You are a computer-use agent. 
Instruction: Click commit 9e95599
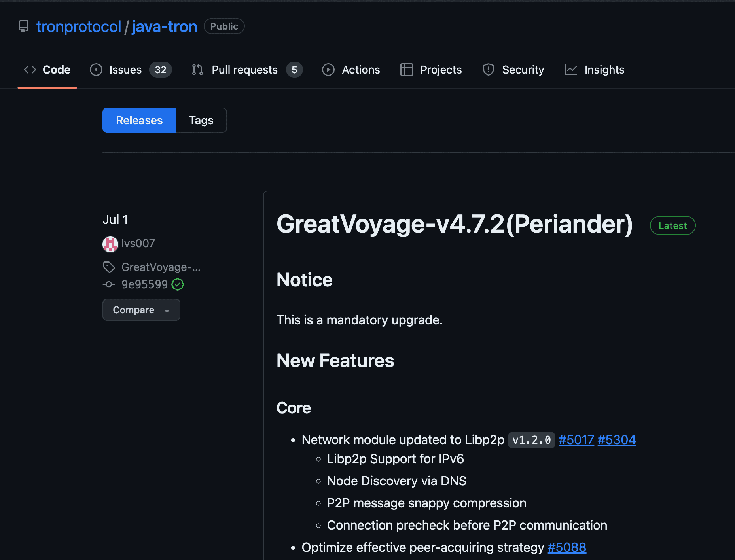pos(144,284)
